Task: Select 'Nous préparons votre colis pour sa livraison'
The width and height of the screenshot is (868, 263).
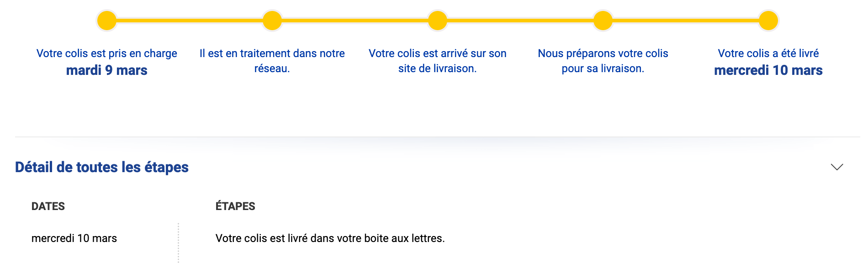Action: [x=603, y=61]
